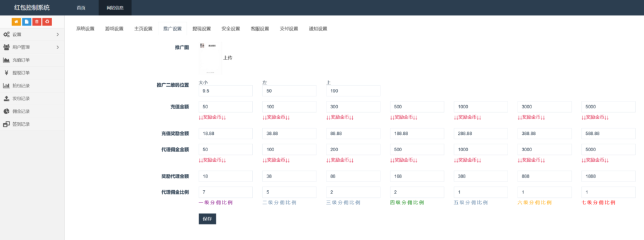
Task: Click the 上传 upload link
Action: coord(228,58)
